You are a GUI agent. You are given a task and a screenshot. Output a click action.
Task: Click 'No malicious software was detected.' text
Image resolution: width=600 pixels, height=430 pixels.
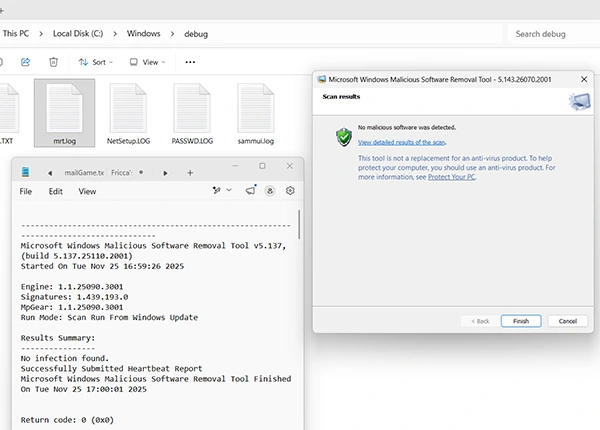(407, 127)
